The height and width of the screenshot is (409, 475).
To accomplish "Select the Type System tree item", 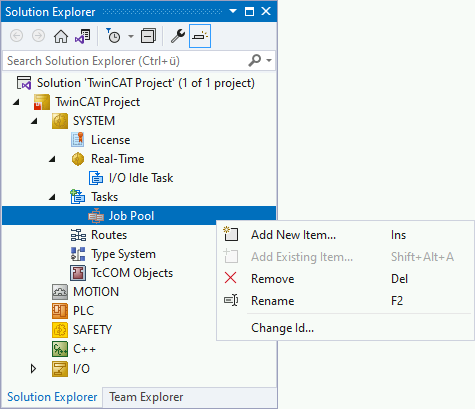I will point(123,254).
